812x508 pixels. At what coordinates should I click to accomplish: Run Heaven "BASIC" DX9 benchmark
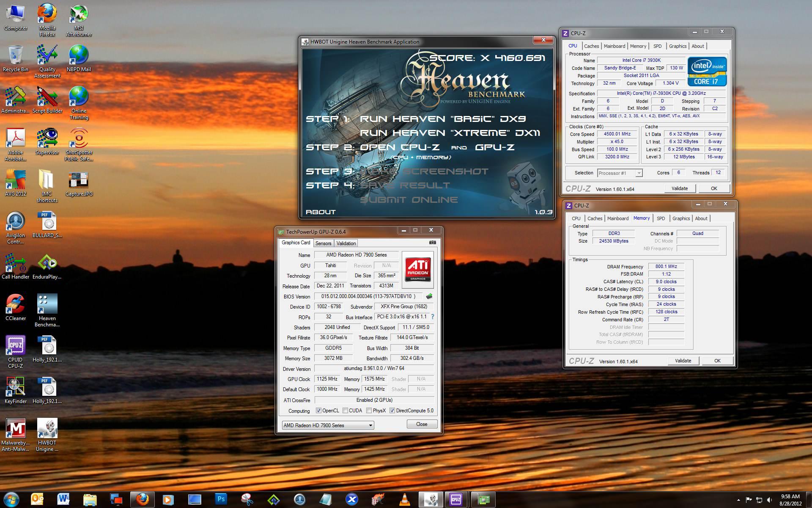click(442, 119)
